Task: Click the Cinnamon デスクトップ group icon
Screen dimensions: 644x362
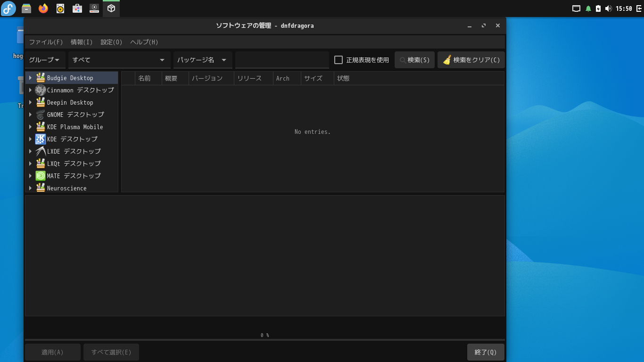Action: (41, 90)
